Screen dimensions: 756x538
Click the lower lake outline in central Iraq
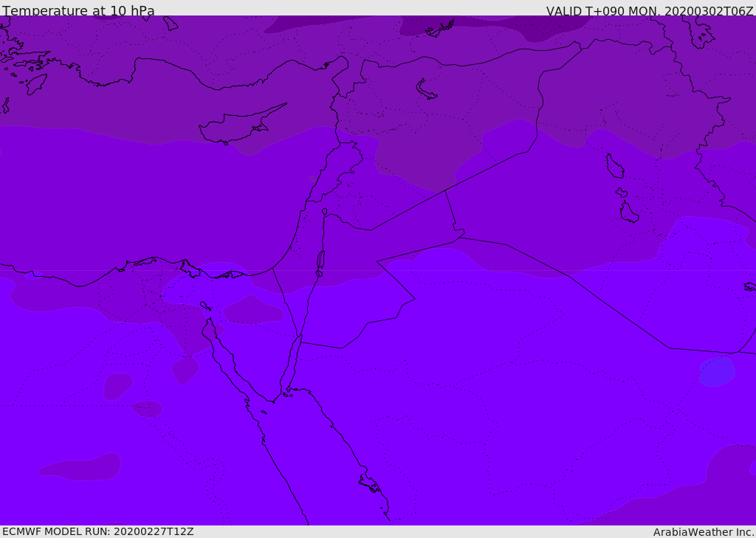click(628, 213)
